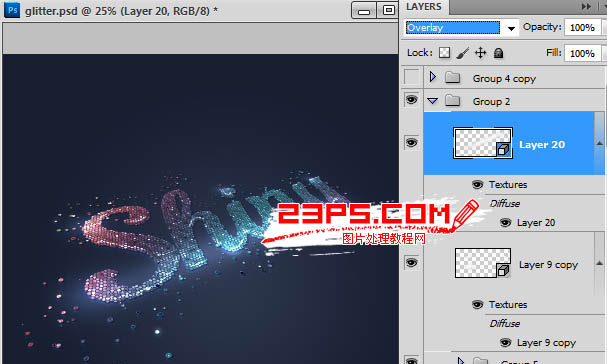Image resolution: width=607 pixels, height=364 pixels.
Task: Select the Layer 9 copy layer name
Action: click(x=548, y=265)
